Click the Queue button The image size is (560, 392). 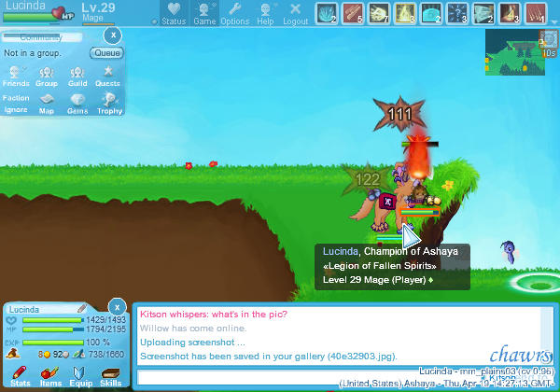pyautogui.click(x=106, y=53)
